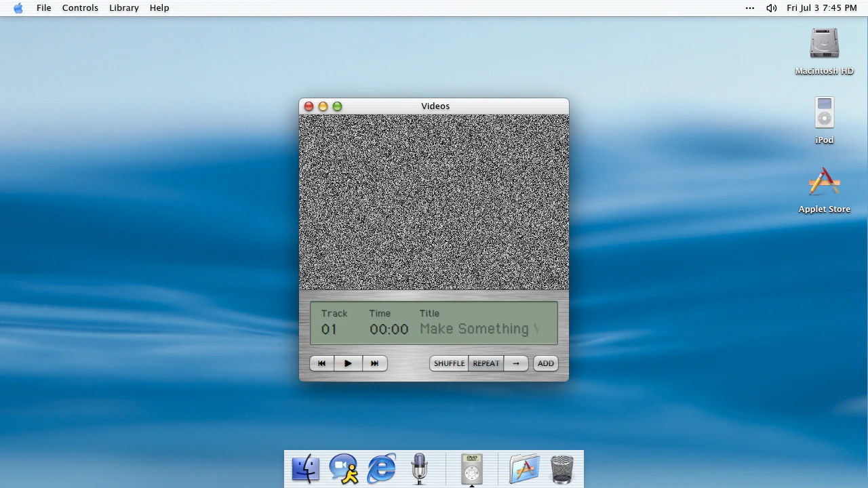Open the Controls menu
This screenshot has height=488, width=868.
[x=80, y=8]
